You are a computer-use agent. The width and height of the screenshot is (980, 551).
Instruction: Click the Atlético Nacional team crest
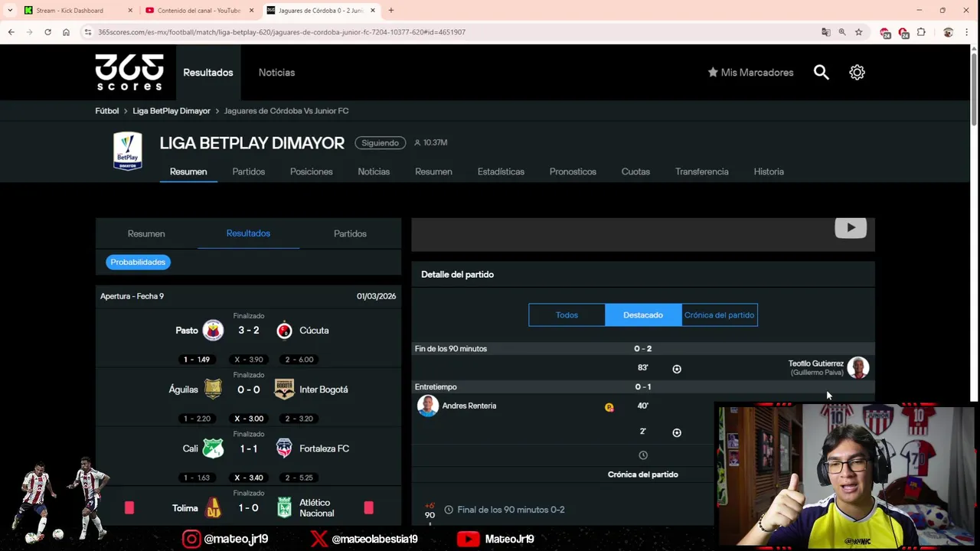point(284,507)
